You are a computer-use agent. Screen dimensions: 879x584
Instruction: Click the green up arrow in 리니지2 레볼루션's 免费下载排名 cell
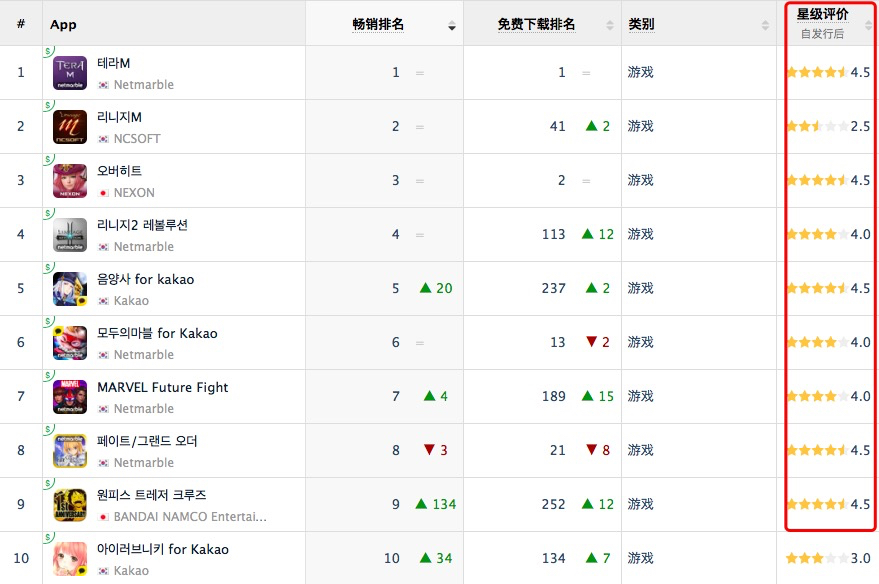coord(587,233)
